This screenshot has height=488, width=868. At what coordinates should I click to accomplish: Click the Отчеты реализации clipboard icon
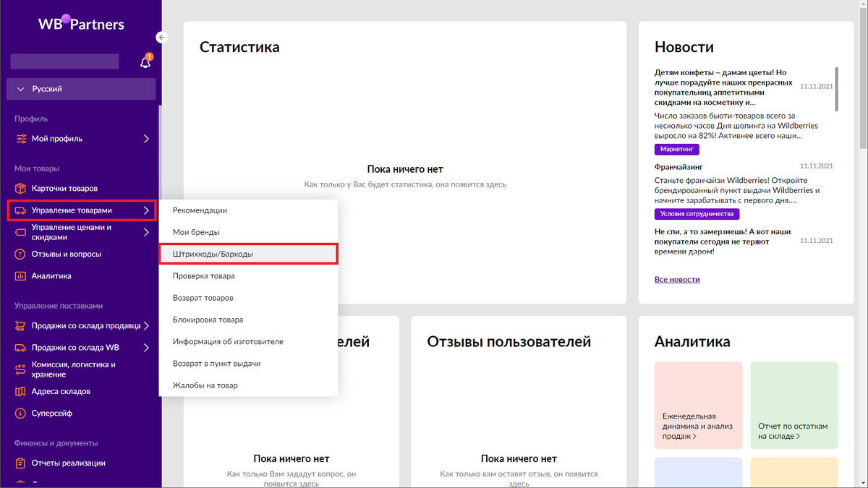tap(20, 463)
